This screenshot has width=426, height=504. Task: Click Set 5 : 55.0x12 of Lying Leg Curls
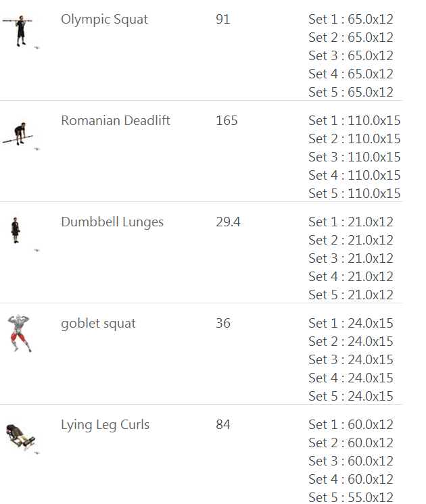point(351,497)
